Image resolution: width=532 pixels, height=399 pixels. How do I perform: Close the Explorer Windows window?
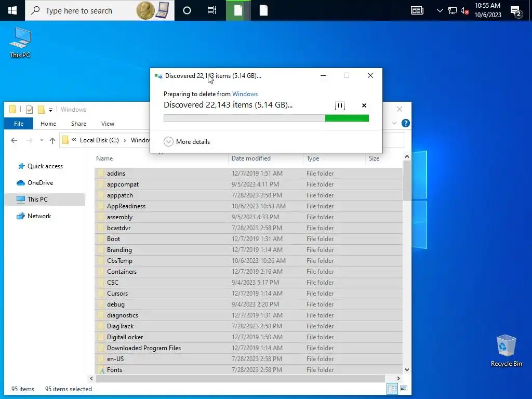pyautogui.click(x=400, y=109)
